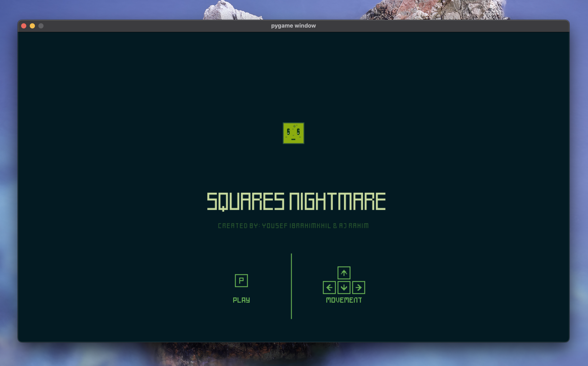Click the PLAY label

pos(241,300)
